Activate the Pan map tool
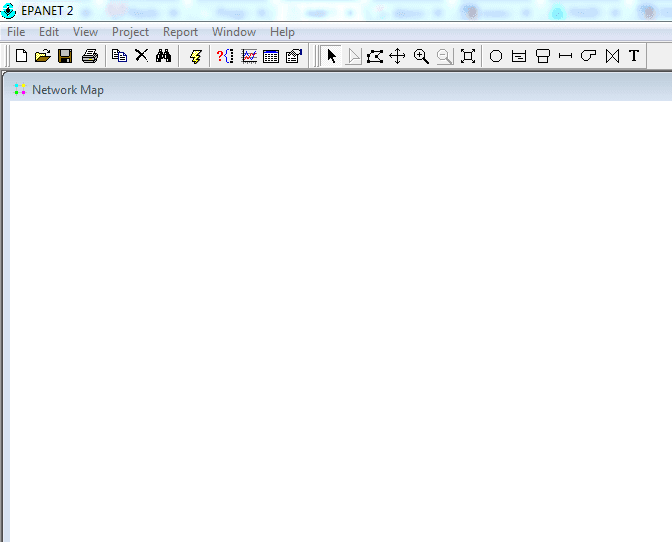This screenshot has width=672, height=542. coord(397,56)
